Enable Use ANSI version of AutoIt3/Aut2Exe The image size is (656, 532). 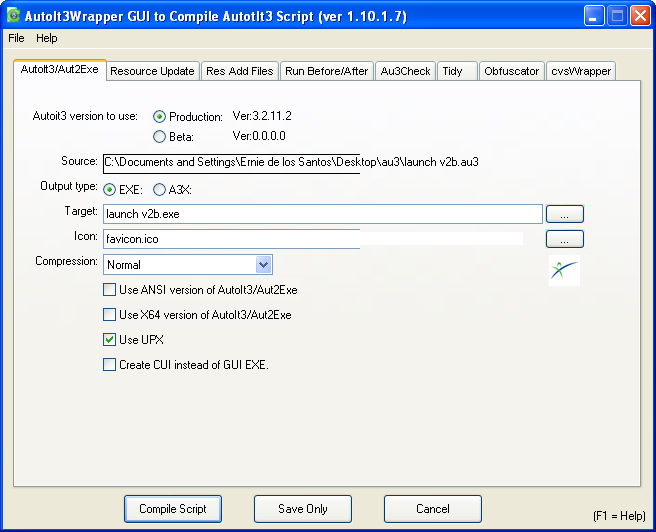point(109,289)
